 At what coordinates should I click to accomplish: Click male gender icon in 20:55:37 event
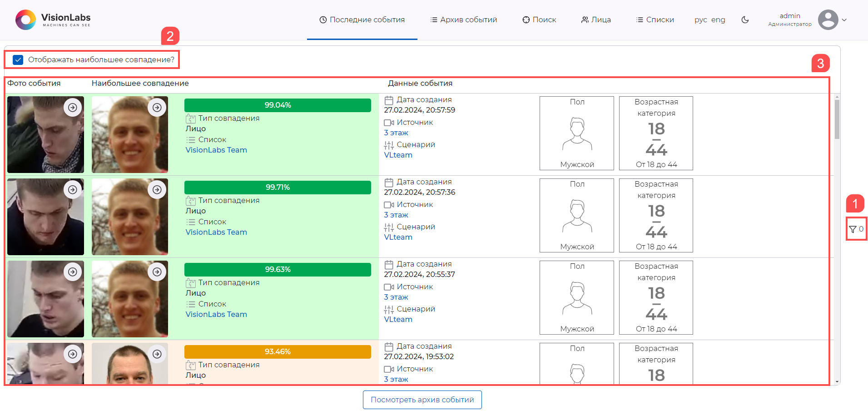pyautogui.click(x=577, y=298)
